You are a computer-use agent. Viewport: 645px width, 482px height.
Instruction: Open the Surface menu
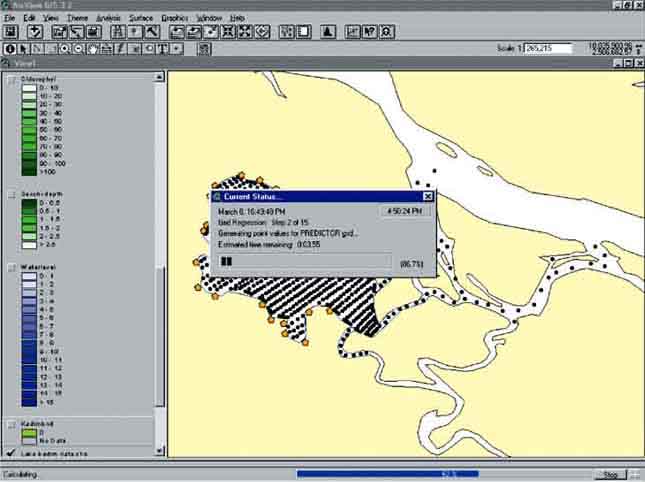coord(142,18)
